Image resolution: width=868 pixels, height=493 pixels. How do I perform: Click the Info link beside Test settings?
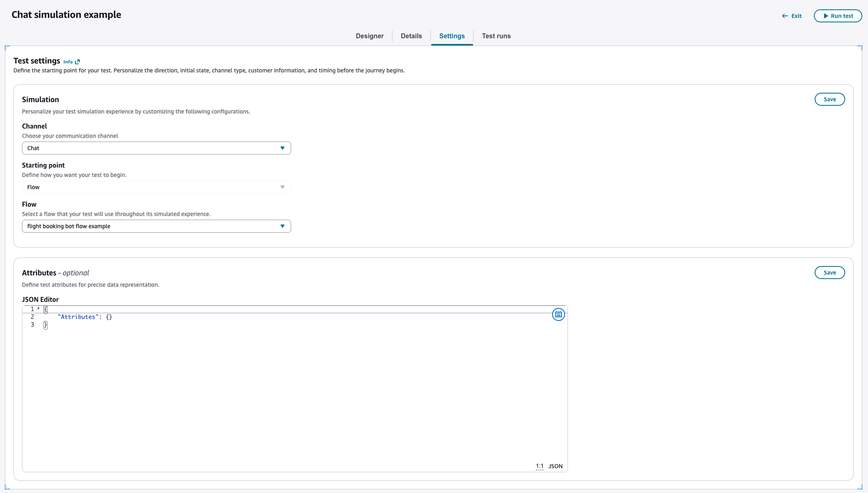tap(68, 62)
